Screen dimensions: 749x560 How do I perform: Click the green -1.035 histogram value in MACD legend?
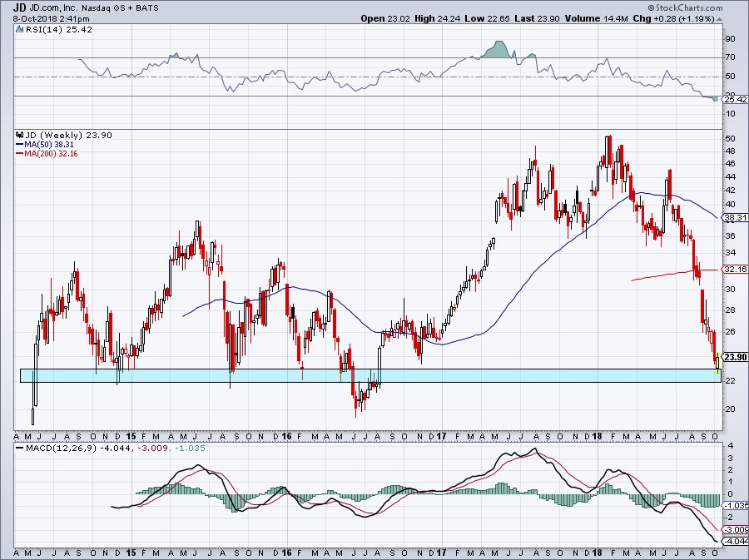pos(190,448)
